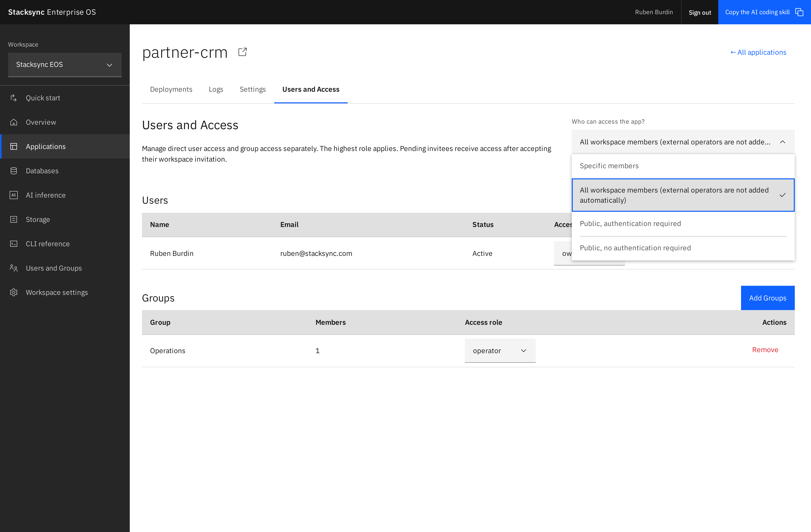Click the Quick start sidebar icon
The height and width of the screenshot is (532, 811).
[x=14, y=98]
